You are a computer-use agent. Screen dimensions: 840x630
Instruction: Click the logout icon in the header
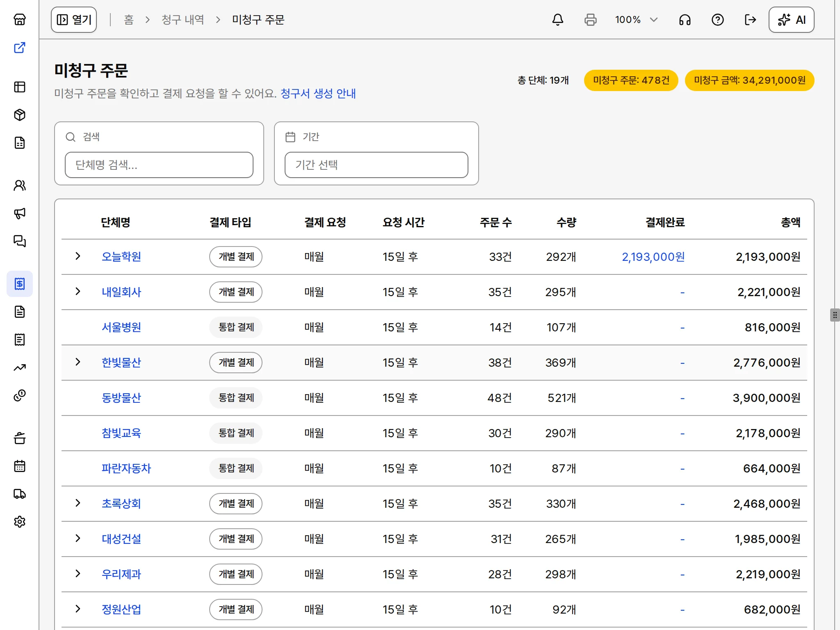click(750, 20)
